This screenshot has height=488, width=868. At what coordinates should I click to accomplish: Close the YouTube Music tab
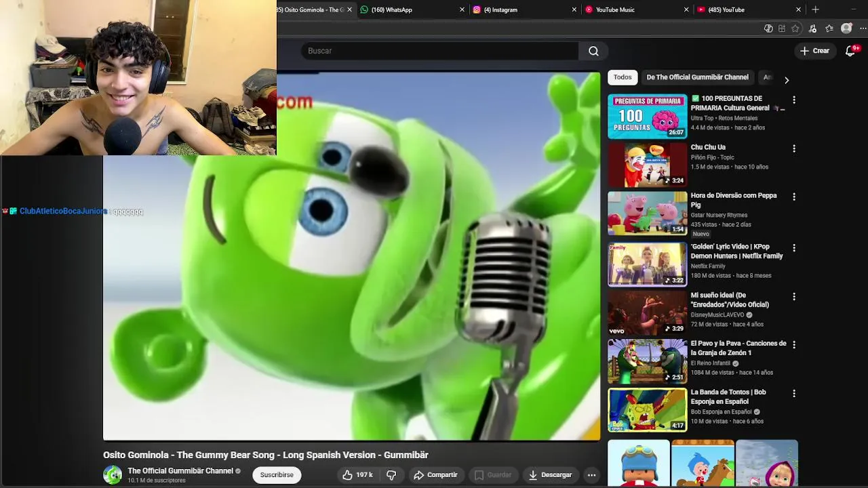[686, 9]
